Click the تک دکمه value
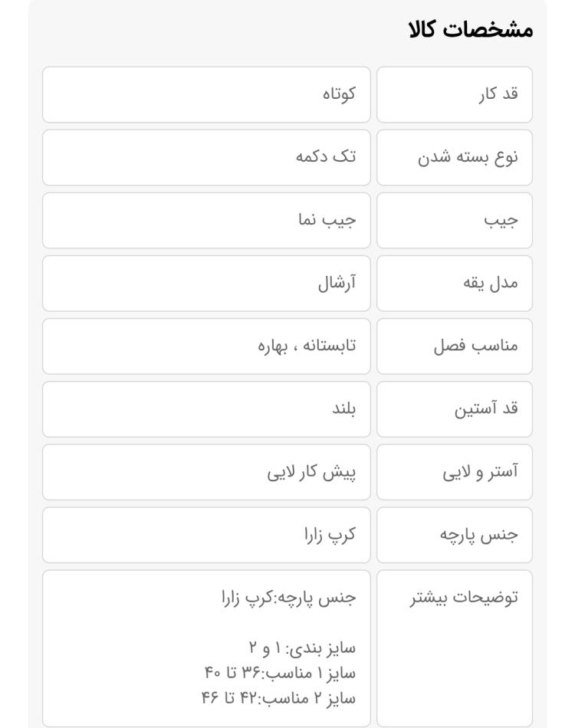Image resolution: width=575 pixels, height=728 pixels. tap(326, 156)
